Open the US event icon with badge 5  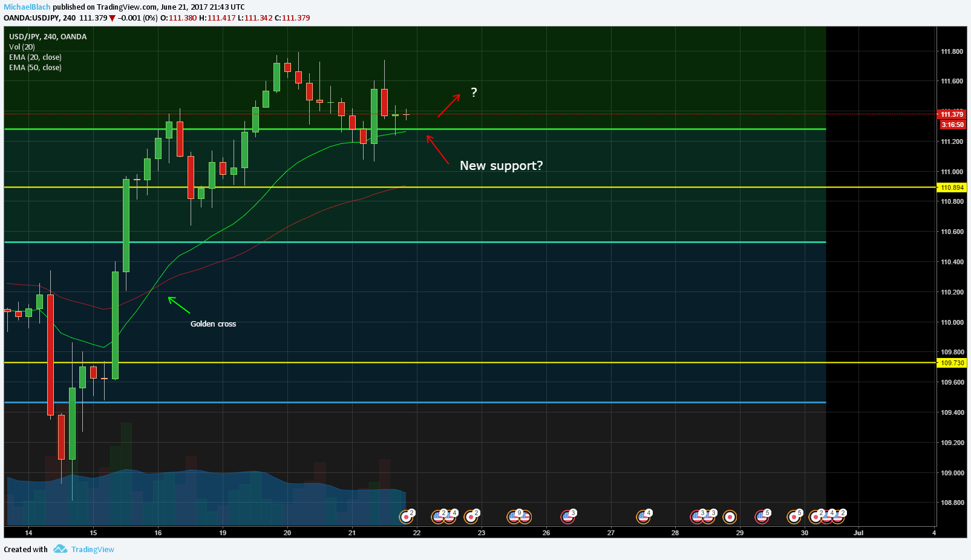point(762,517)
